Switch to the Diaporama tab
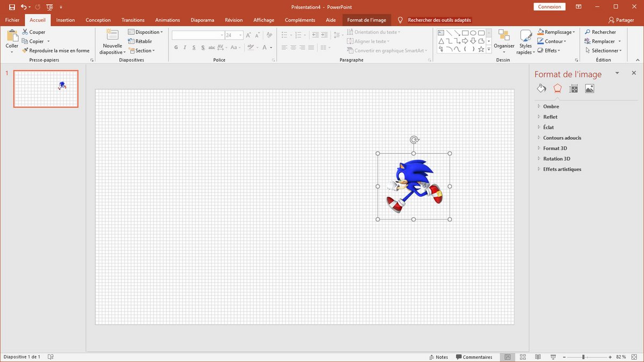The width and height of the screenshot is (644, 362). click(x=202, y=20)
